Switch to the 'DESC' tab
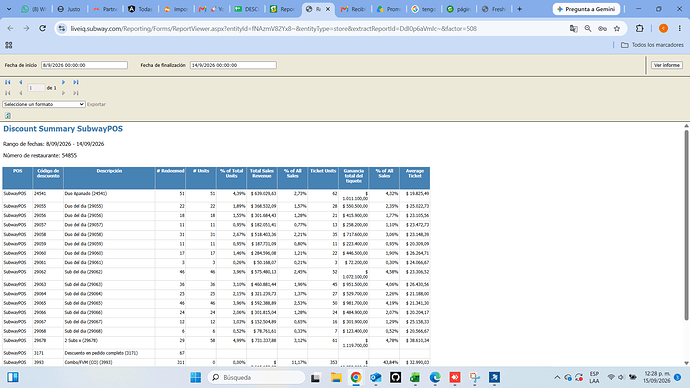Screen dimensions: 690x388 (x=246, y=9)
